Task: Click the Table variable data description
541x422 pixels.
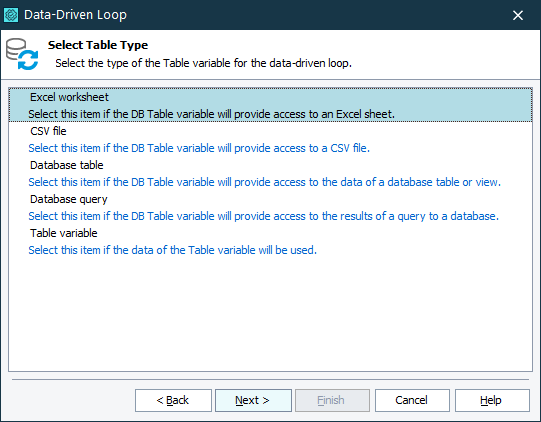Action: 173,250
